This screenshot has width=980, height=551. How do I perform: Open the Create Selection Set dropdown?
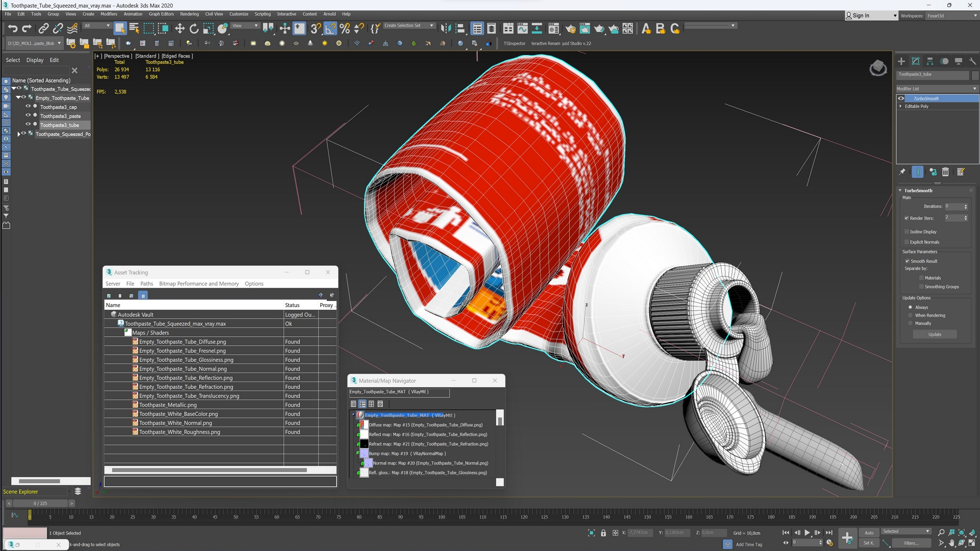click(x=408, y=26)
